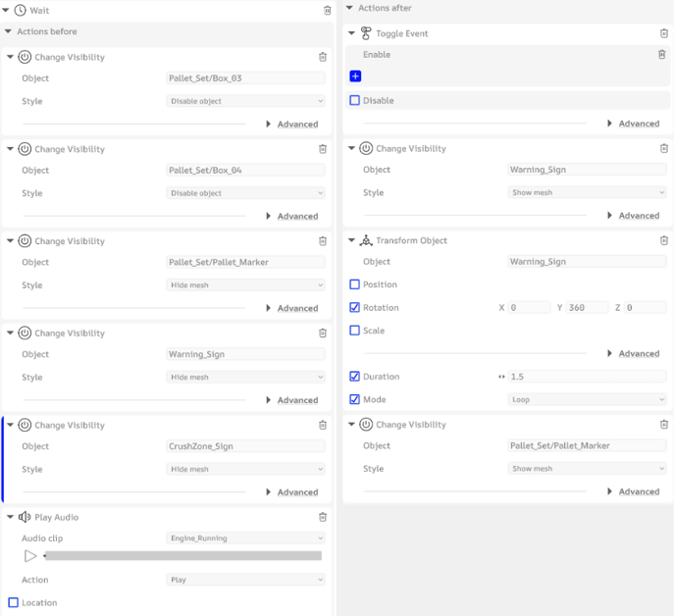This screenshot has width=675, height=616.
Task: Delete Change Visibility for CrushZone_Sign
Action: point(323,426)
